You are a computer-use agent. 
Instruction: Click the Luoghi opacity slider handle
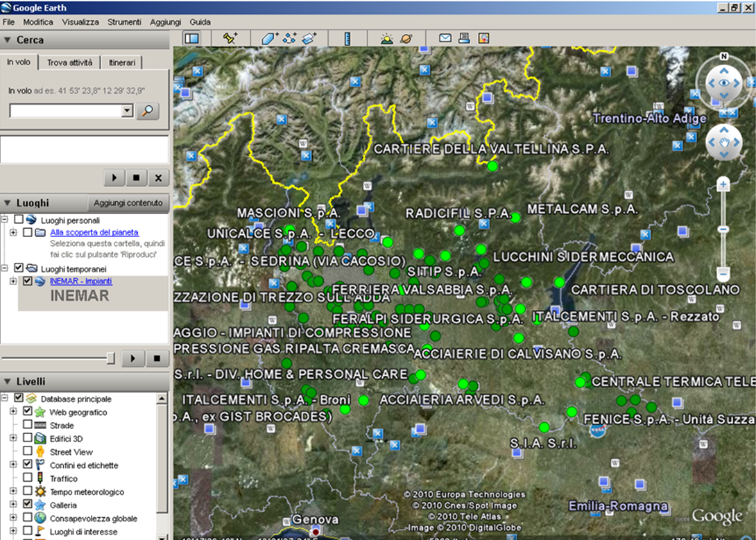tap(111, 358)
